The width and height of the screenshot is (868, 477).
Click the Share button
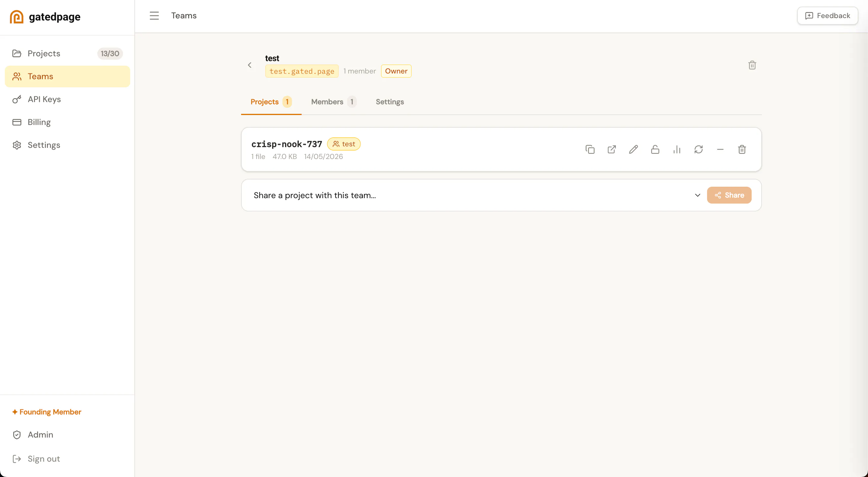tap(729, 195)
